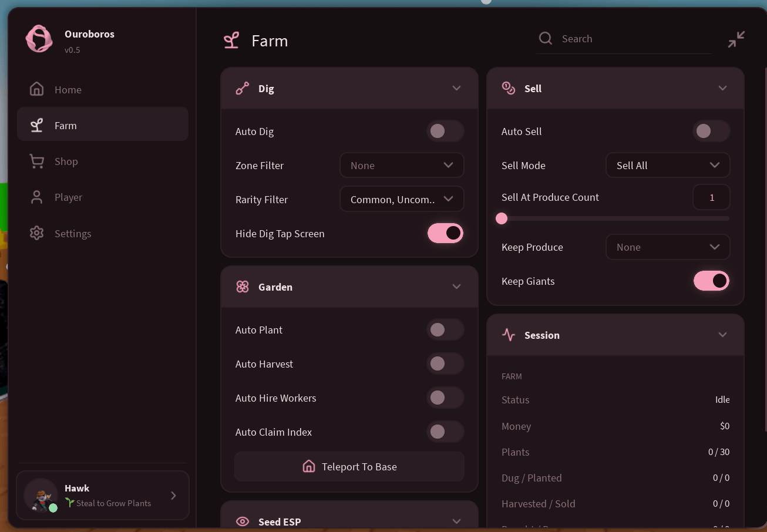Collapse the Sell section chevron
Viewport: 767px width, 532px height.
pyautogui.click(x=722, y=88)
